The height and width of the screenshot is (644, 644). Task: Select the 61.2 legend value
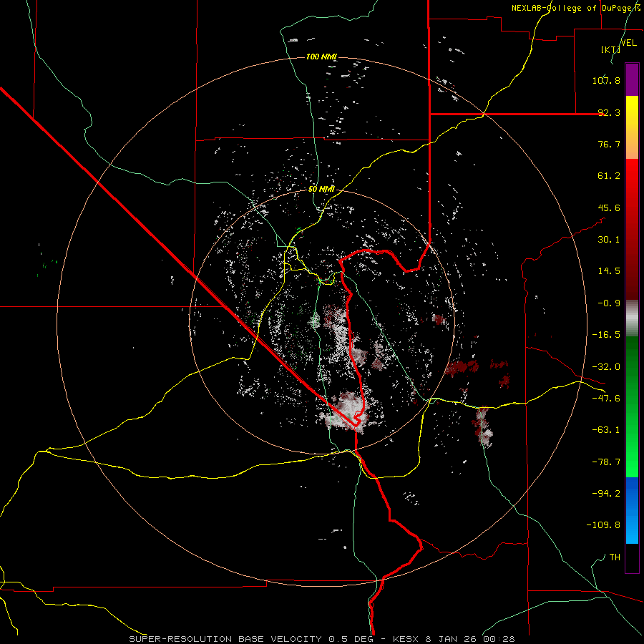point(609,176)
